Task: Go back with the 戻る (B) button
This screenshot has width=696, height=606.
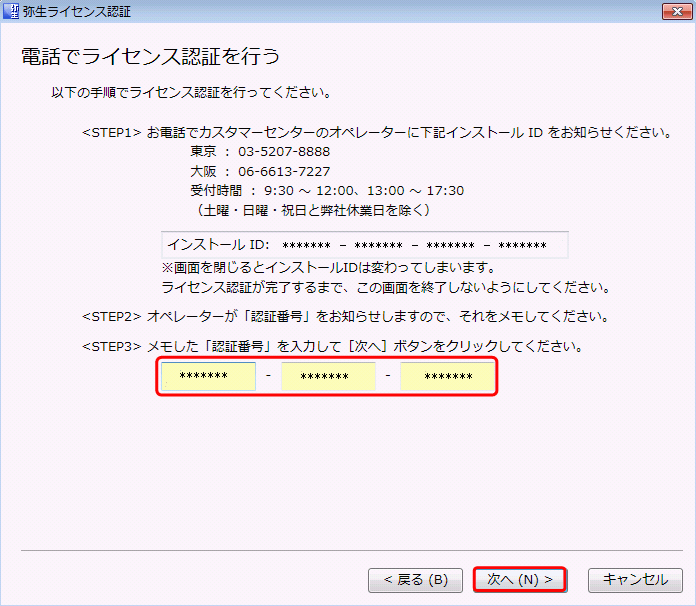Action: tap(415, 580)
